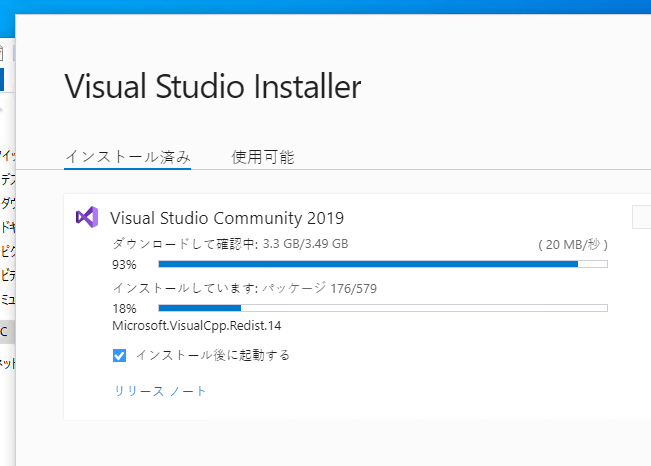Open the 使用可能 tab
The width and height of the screenshot is (651, 466).
[x=262, y=157]
